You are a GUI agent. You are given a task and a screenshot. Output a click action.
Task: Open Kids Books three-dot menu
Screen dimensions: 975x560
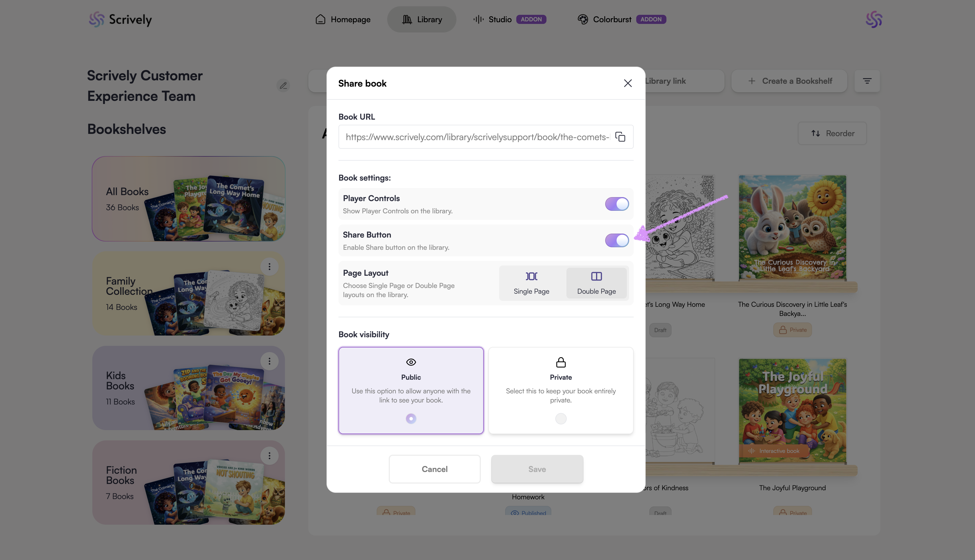point(269,361)
